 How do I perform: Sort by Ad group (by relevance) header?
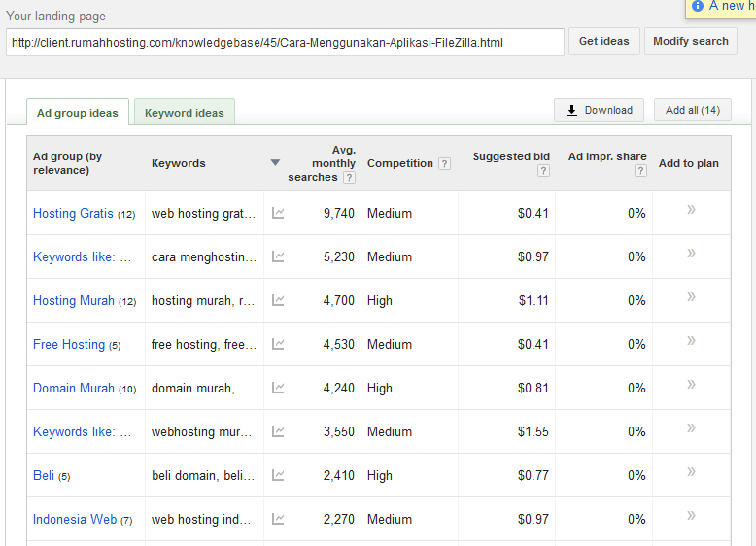pyautogui.click(x=67, y=163)
